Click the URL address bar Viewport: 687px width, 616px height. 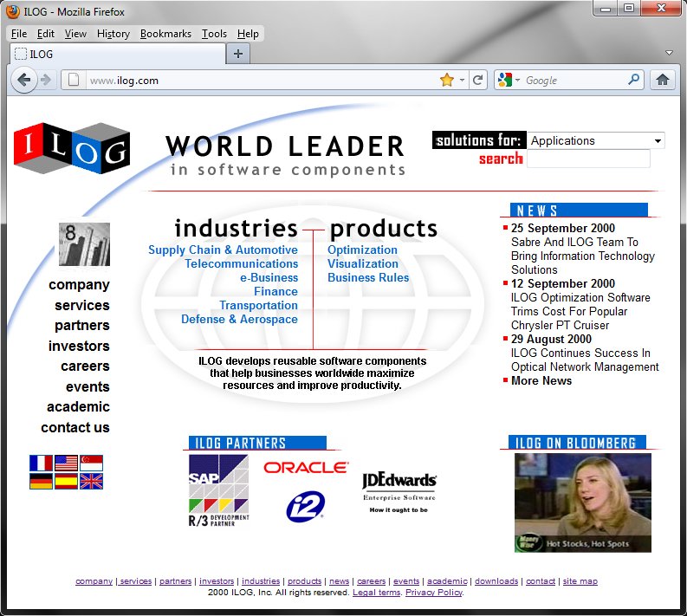coord(261,81)
